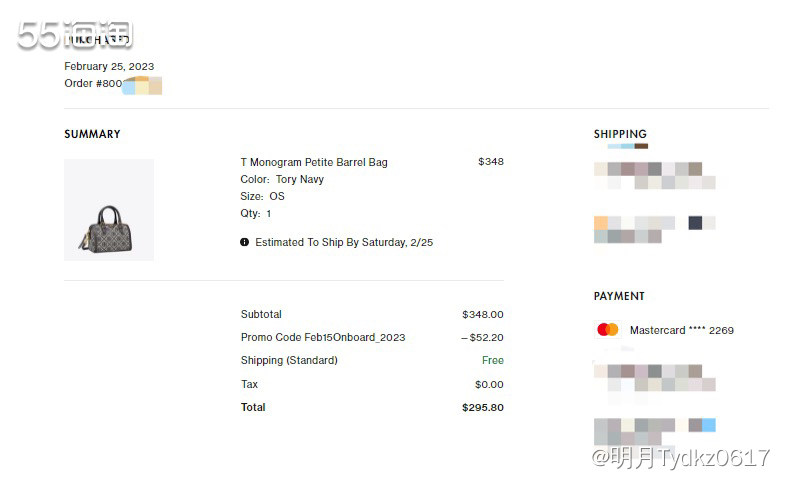Click the Shipping (Standard) label
Viewport: 790px width, 494px height.
click(289, 360)
